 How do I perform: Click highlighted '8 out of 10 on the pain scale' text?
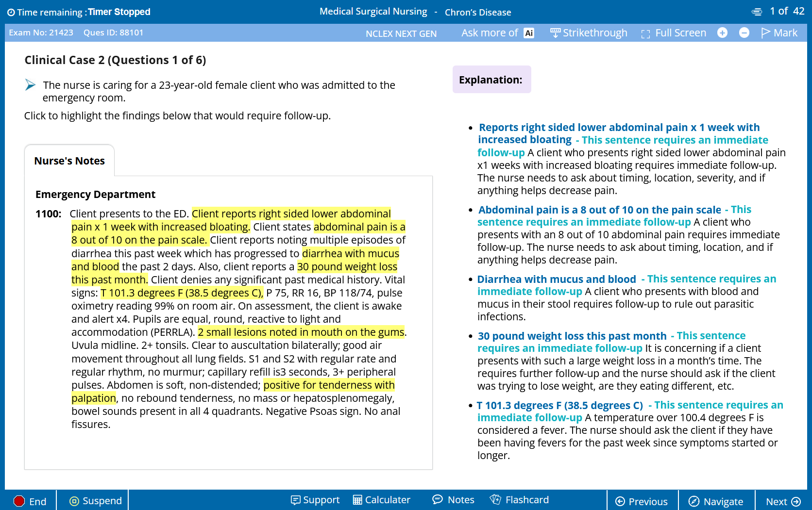139,240
